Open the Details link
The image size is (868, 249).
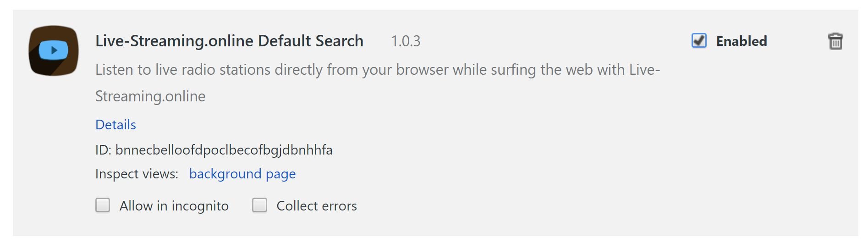pyautogui.click(x=115, y=125)
